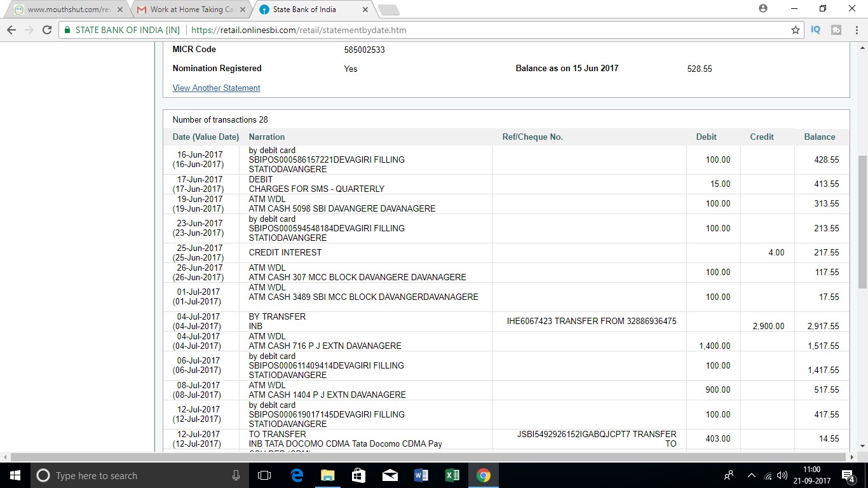868x488 pixels.
Task: Open People icon in system tray
Action: [729, 475]
